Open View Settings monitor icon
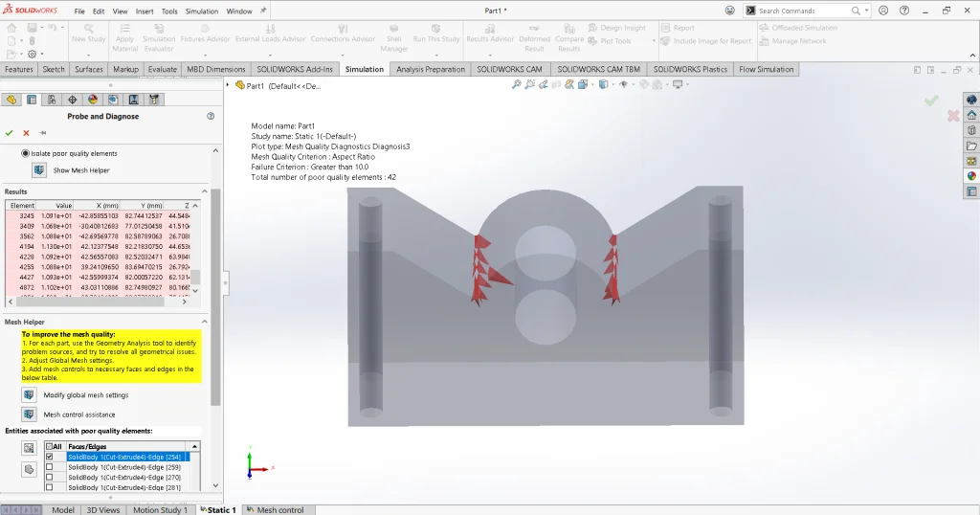 pyautogui.click(x=677, y=84)
